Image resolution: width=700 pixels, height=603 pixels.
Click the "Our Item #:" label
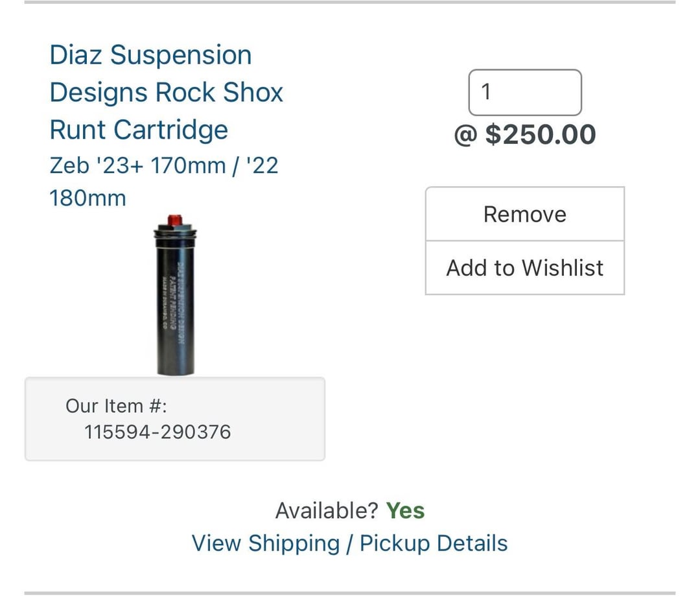point(117,406)
